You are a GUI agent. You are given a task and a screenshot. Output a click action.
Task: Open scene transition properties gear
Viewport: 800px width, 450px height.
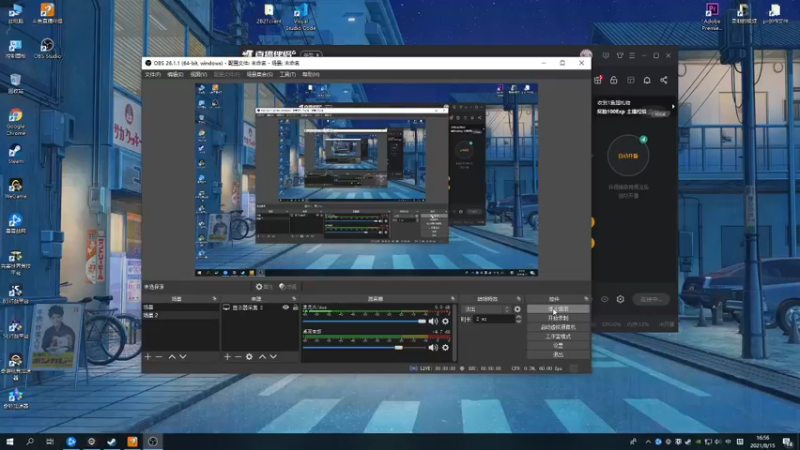[517, 309]
